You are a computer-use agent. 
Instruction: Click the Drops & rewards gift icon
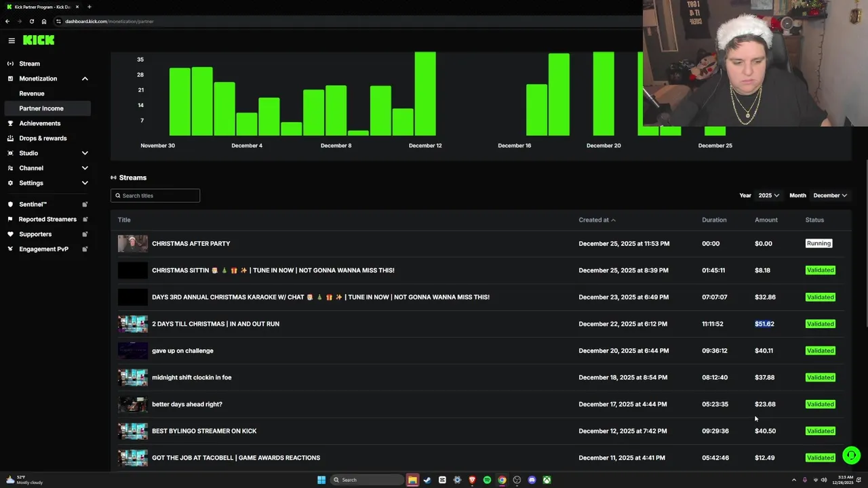(10, 138)
